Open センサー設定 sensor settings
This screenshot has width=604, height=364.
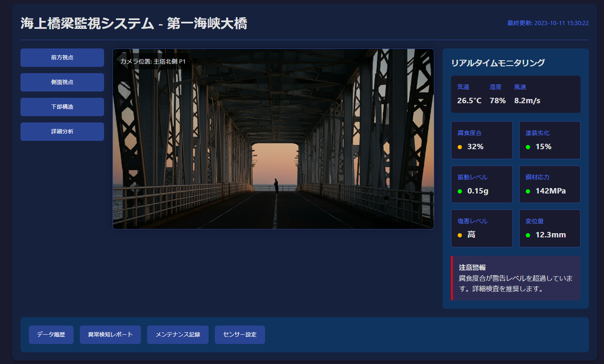click(x=240, y=334)
